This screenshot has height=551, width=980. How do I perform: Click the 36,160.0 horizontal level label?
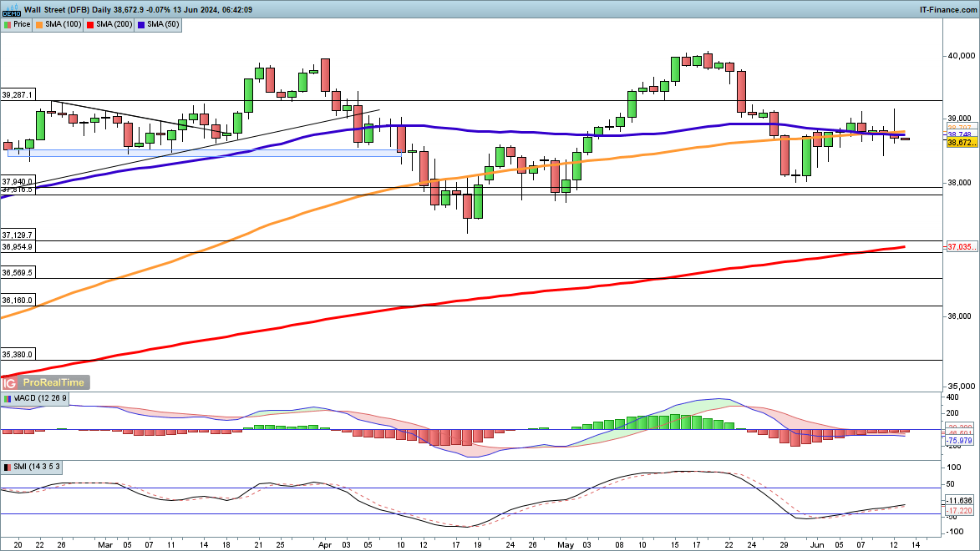pos(17,300)
